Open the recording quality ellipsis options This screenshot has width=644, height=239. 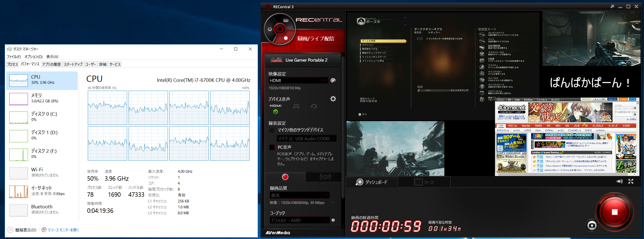click(x=333, y=202)
